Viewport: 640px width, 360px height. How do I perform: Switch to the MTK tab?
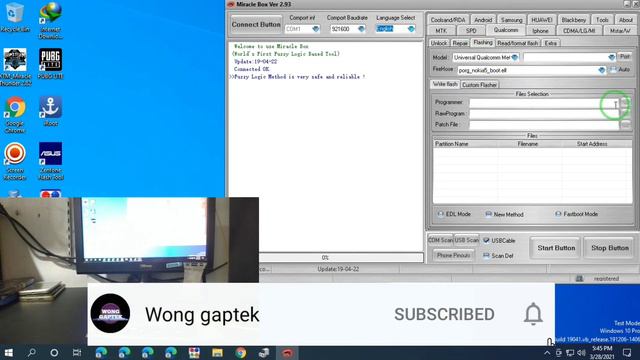pyautogui.click(x=441, y=31)
